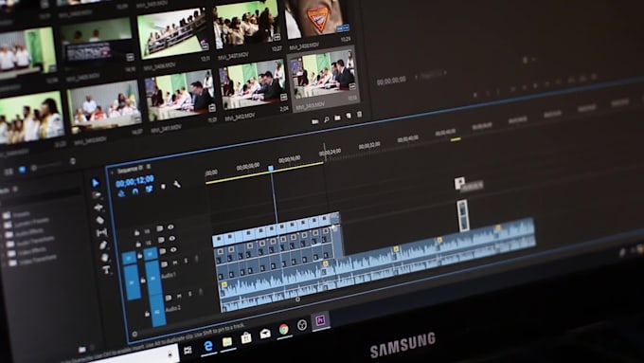This screenshot has width=644, height=363.
Task: Expand the Lumetri Presets folder
Action: click(27, 223)
